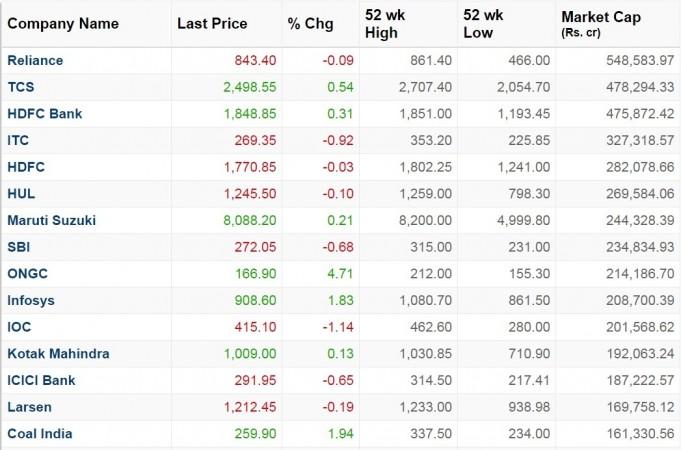Open the Larsen company link
The height and width of the screenshot is (450, 681).
(x=30, y=407)
